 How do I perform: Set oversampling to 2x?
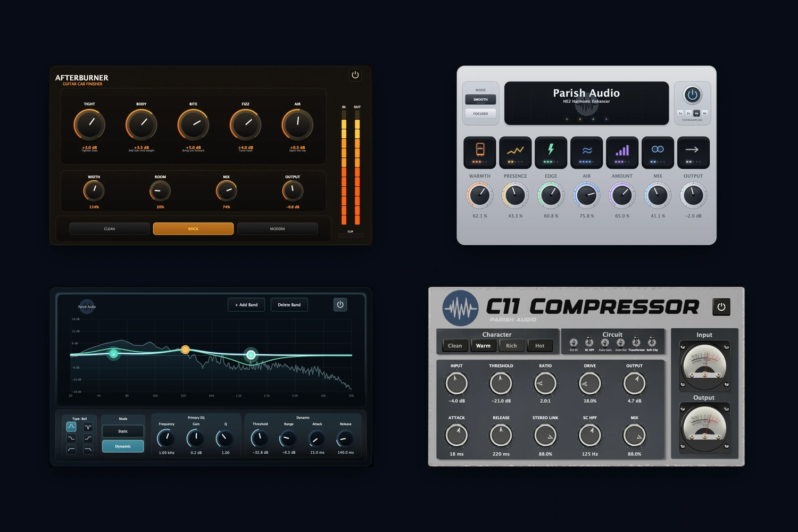(x=688, y=113)
